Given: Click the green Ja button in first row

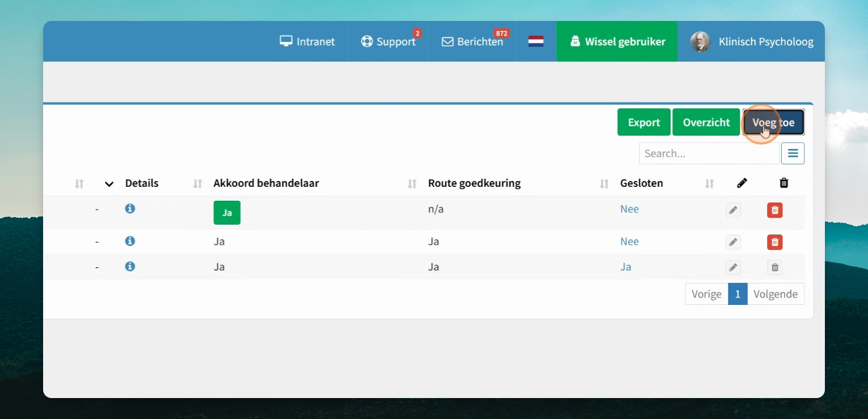Looking at the screenshot, I should (x=227, y=212).
